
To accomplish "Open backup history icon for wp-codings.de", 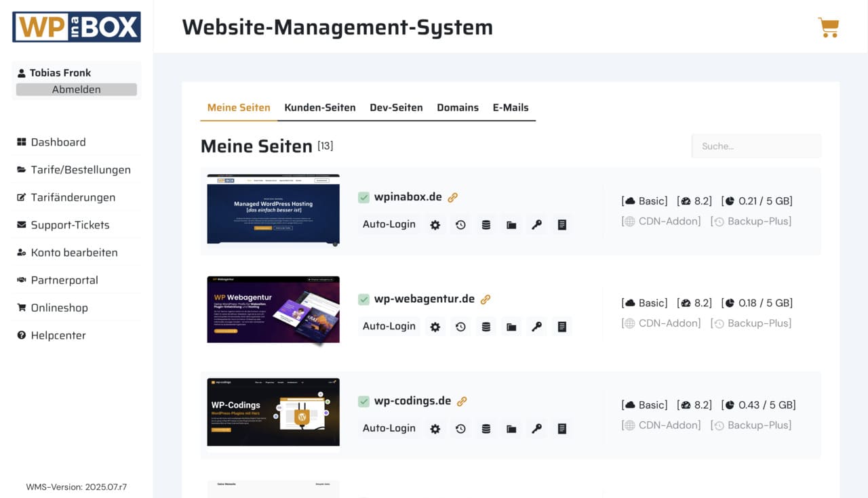I will pyautogui.click(x=460, y=429).
